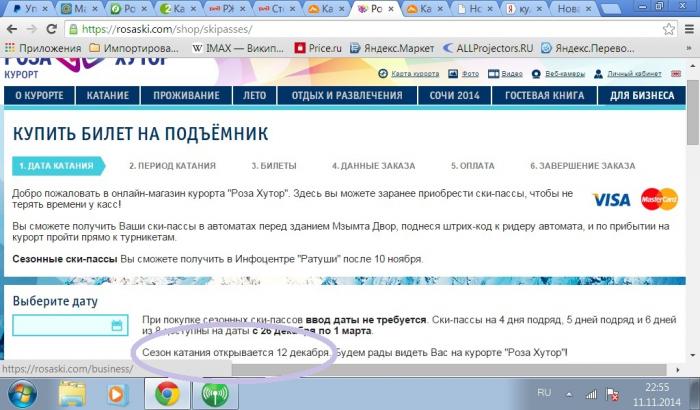This screenshot has width=700, height=410.
Task: Select step 5. ОПЛАТА
Action: pyautogui.click(x=472, y=166)
